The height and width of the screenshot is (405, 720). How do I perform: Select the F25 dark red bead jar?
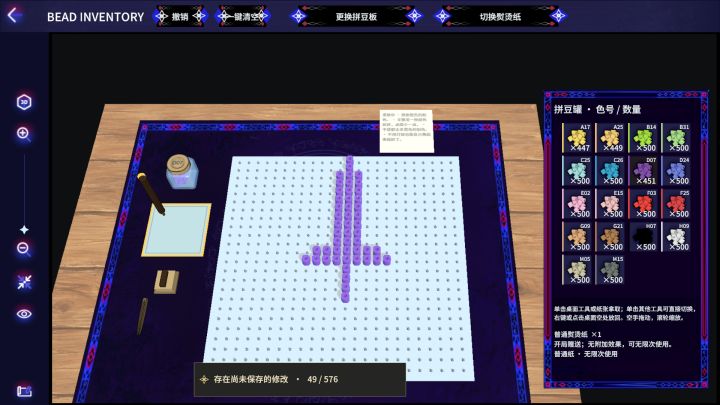pyautogui.click(x=676, y=204)
